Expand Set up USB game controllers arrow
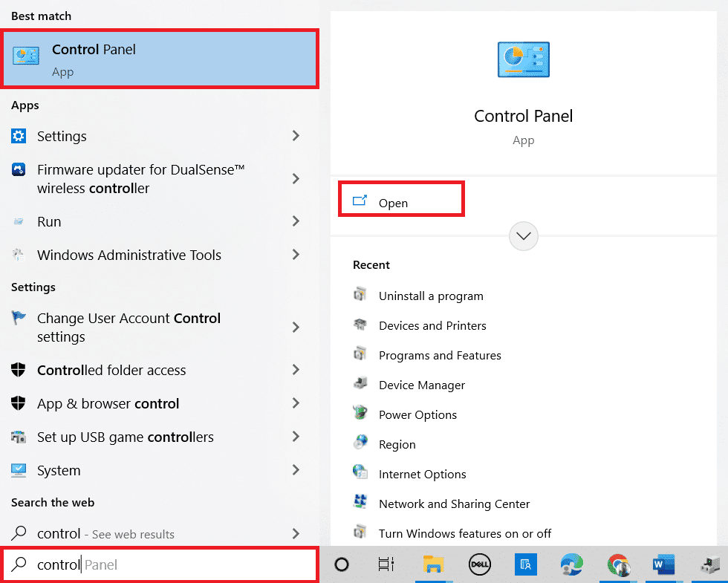 click(x=296, y=437)
